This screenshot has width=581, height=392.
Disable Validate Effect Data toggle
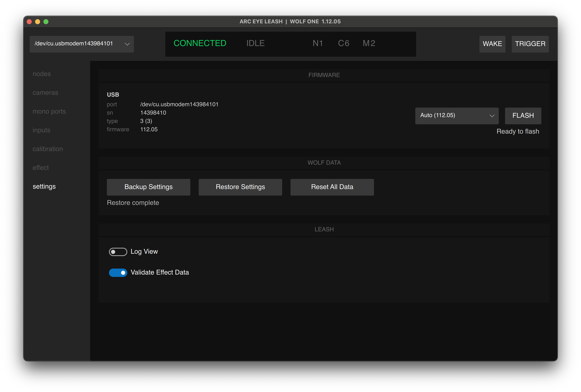click(x=118, y=273)
